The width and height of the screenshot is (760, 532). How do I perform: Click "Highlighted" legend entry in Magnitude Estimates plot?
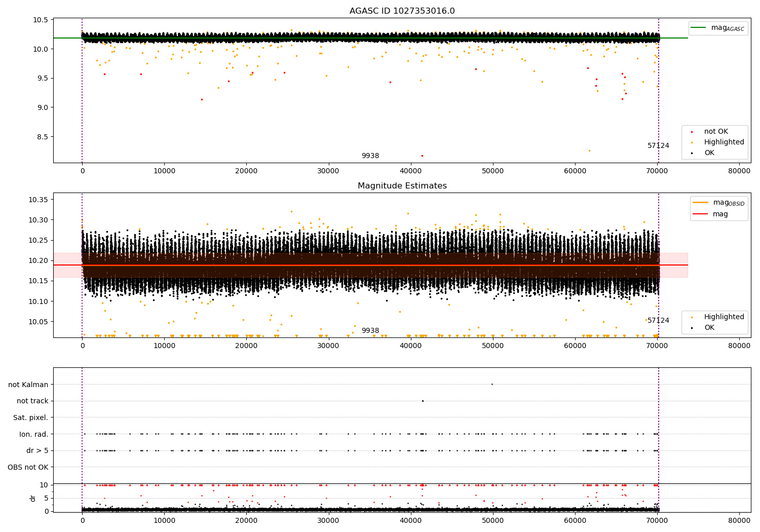tap(724, 317)
